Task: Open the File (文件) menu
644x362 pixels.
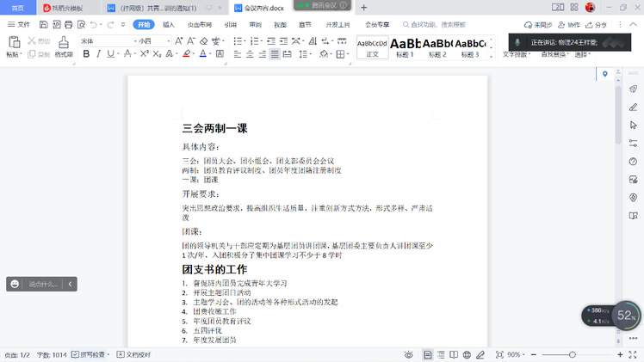Action: click(18, 25)
